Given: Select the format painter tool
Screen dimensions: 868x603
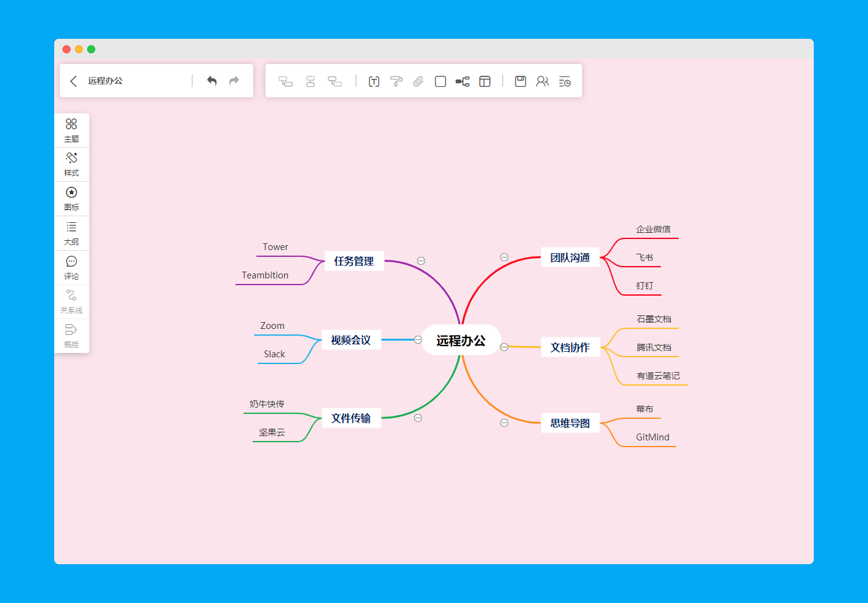Looking at the screenshot, I should pos(396,81).
